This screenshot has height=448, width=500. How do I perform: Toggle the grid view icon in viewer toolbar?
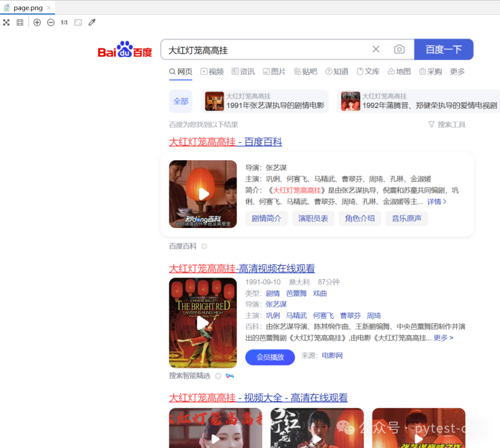tap(20, 22)
